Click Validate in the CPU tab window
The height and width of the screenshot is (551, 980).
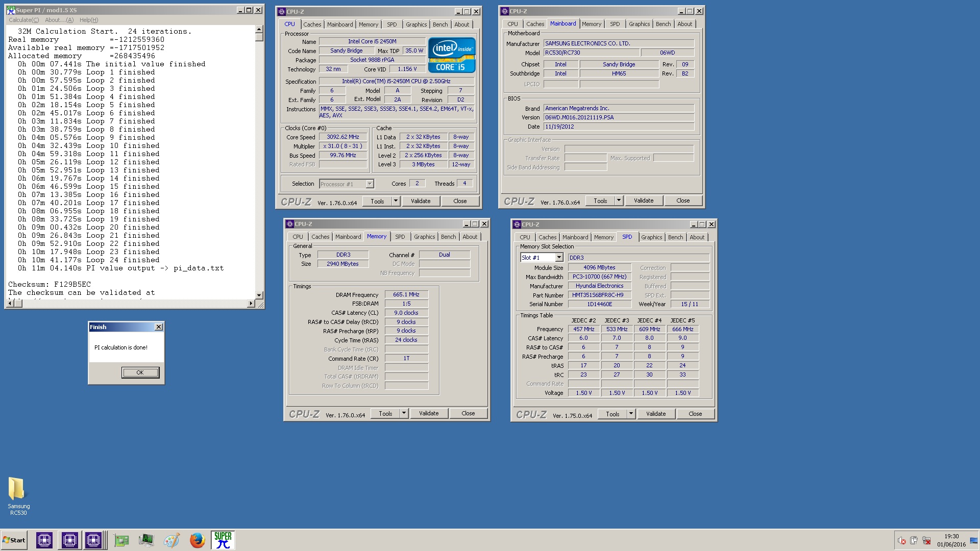pos(421,201)
